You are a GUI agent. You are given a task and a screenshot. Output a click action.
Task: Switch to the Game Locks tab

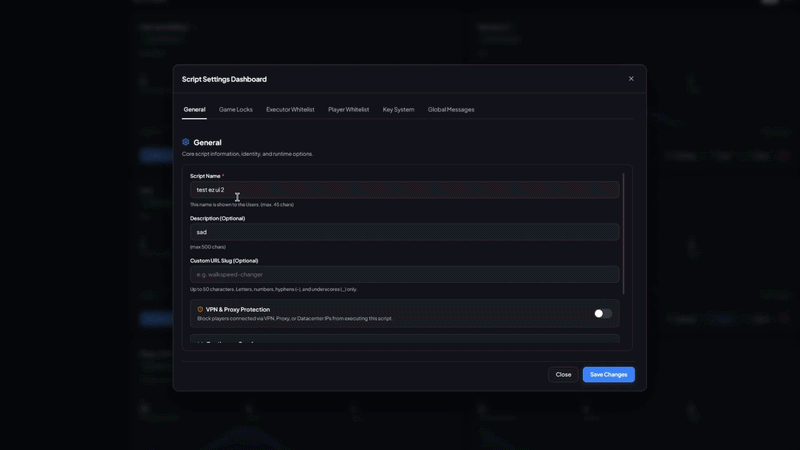236,109
